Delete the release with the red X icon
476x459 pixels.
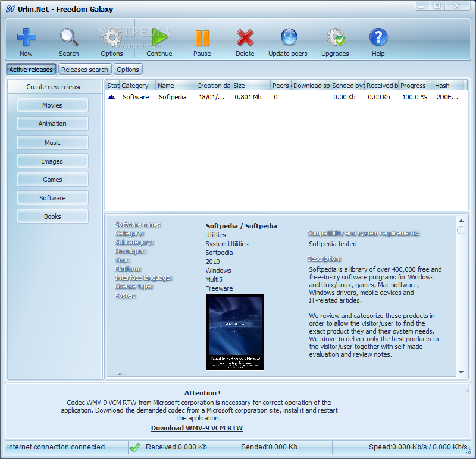pyautogui.click(x=245, y=37)
